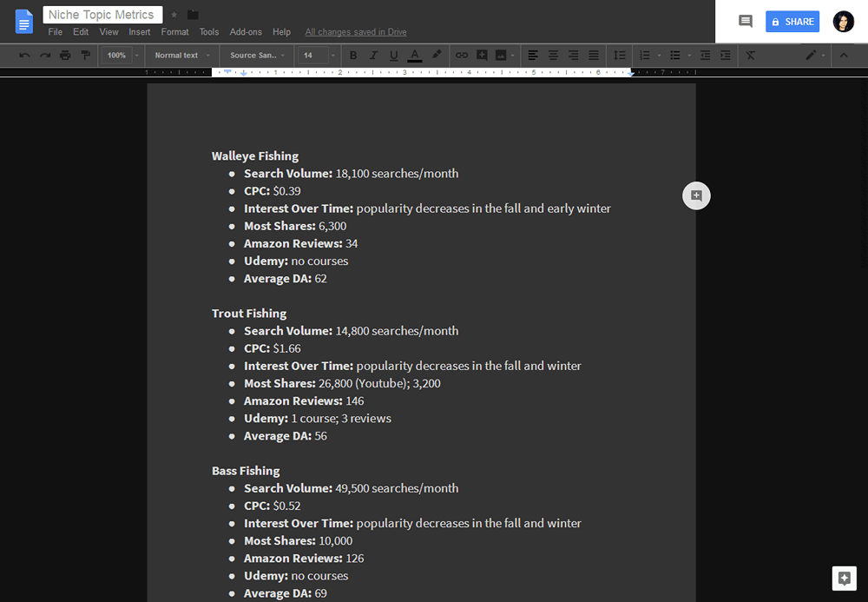Open the File menu
Screen dimensions: 868x602
55,32
